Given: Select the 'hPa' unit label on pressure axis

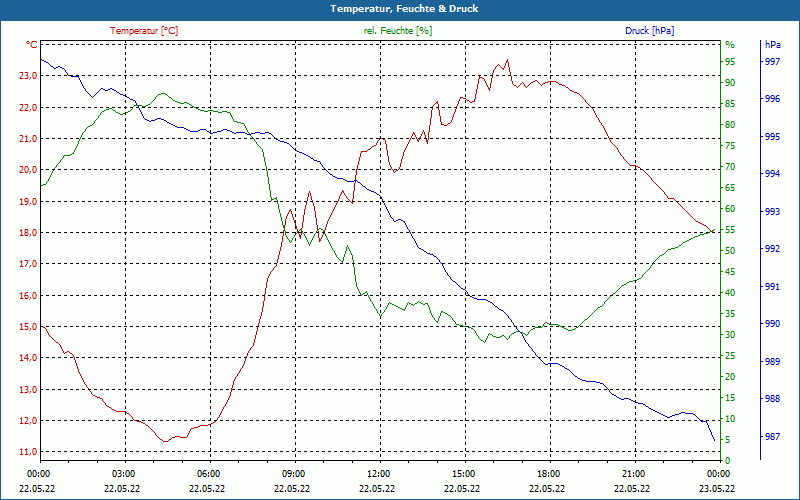Looking at the screenshot, I should click(x=773, y=45).
